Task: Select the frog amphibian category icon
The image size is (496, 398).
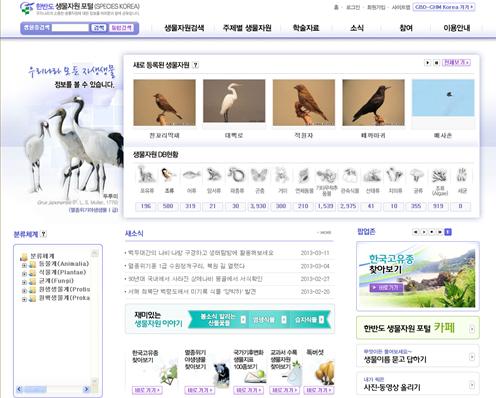Action: pos(214,175)
